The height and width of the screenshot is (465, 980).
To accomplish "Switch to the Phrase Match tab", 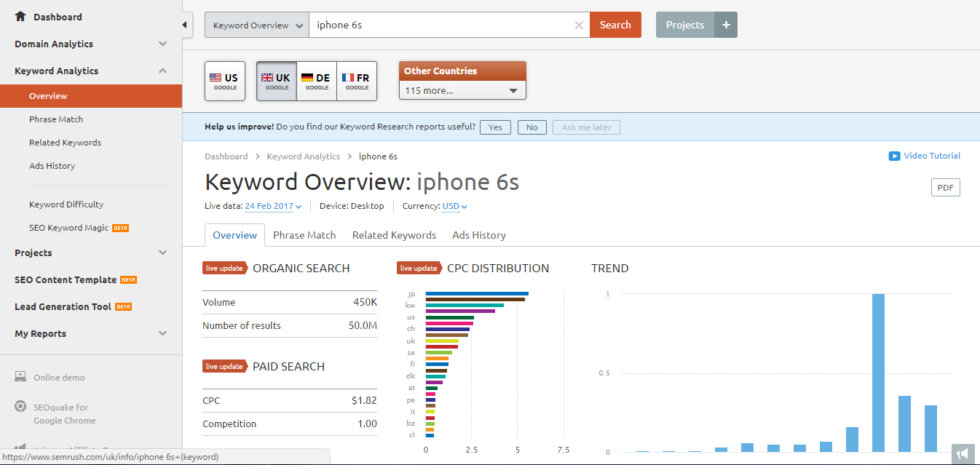I will coord(304,235).
